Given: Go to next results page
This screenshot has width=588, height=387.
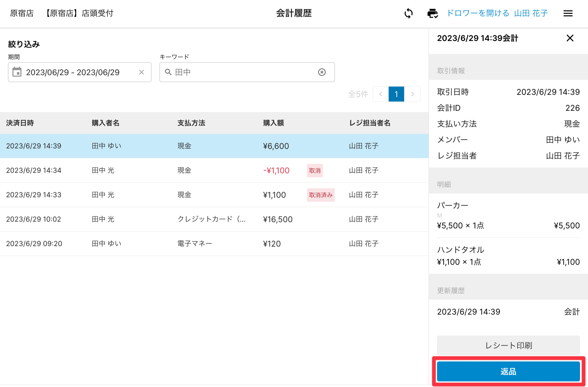Looking at the screenshot, I should click(412, 94).
